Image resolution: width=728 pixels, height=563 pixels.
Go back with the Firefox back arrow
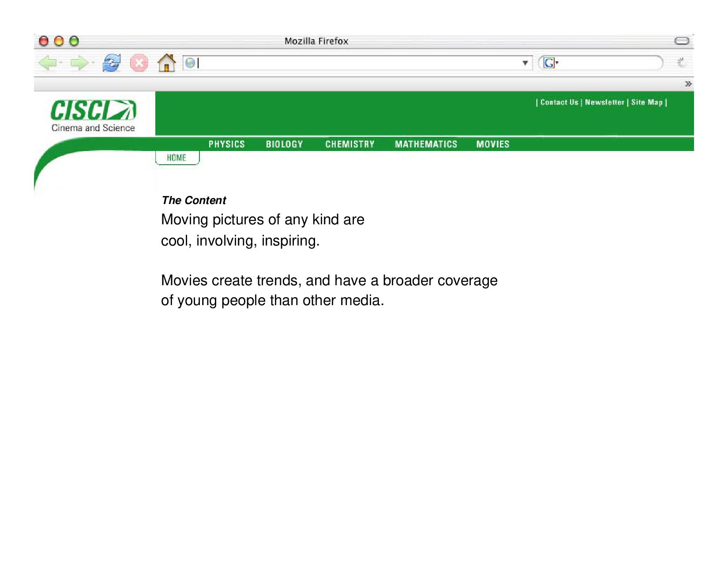[x=48, y=63]
